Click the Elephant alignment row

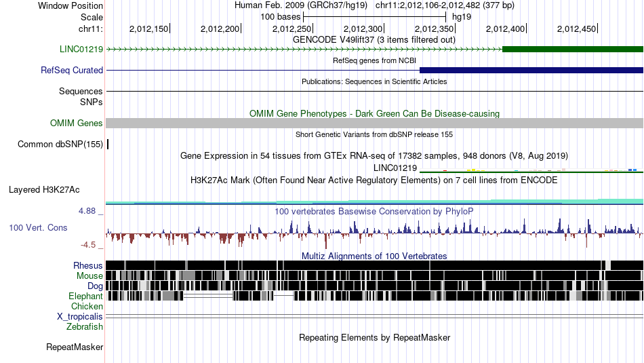click(x=375, y=296)
